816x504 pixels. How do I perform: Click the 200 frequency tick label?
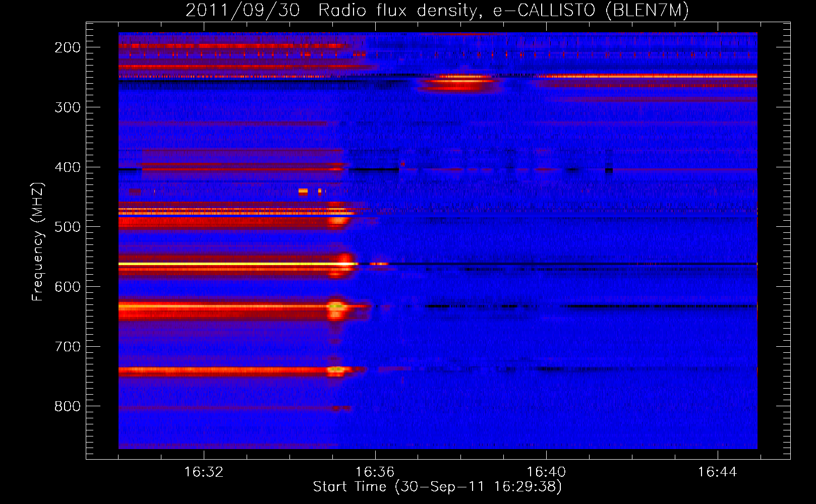coord(68,47)
